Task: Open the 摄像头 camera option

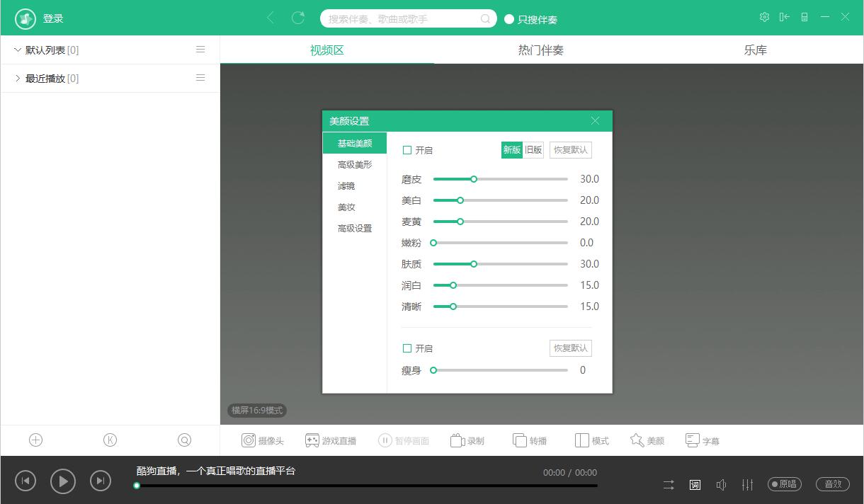Action: point(263,440)
